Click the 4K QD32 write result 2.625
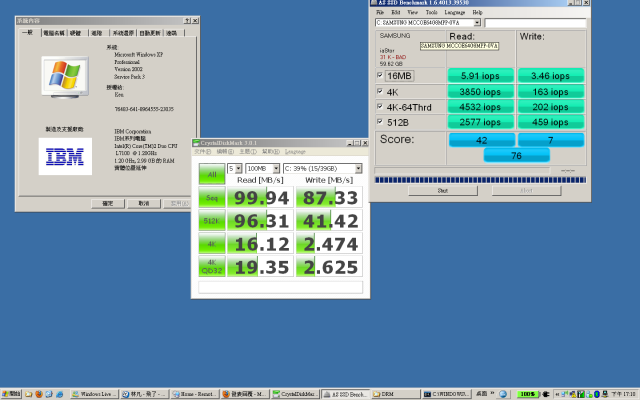Screen dimensions: 640x400 click(x=329, y=267)
